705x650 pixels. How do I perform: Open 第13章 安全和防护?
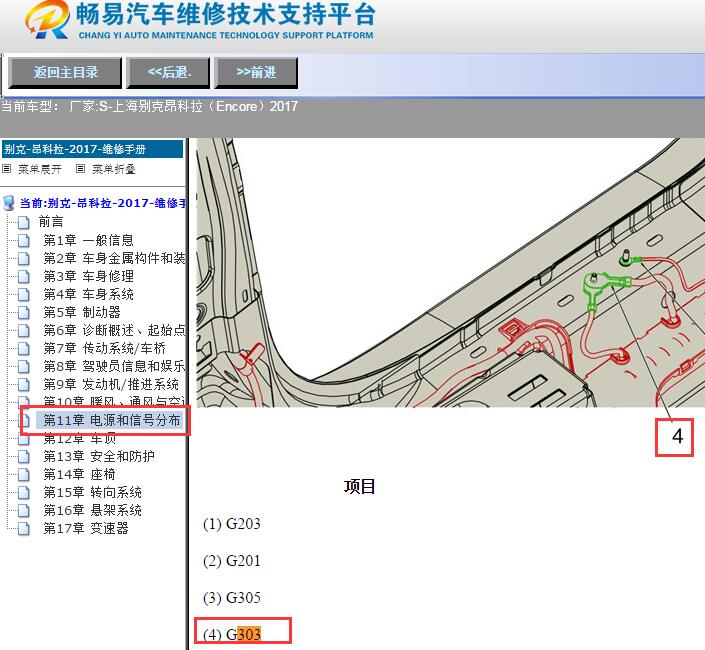[x=99, y=456]
